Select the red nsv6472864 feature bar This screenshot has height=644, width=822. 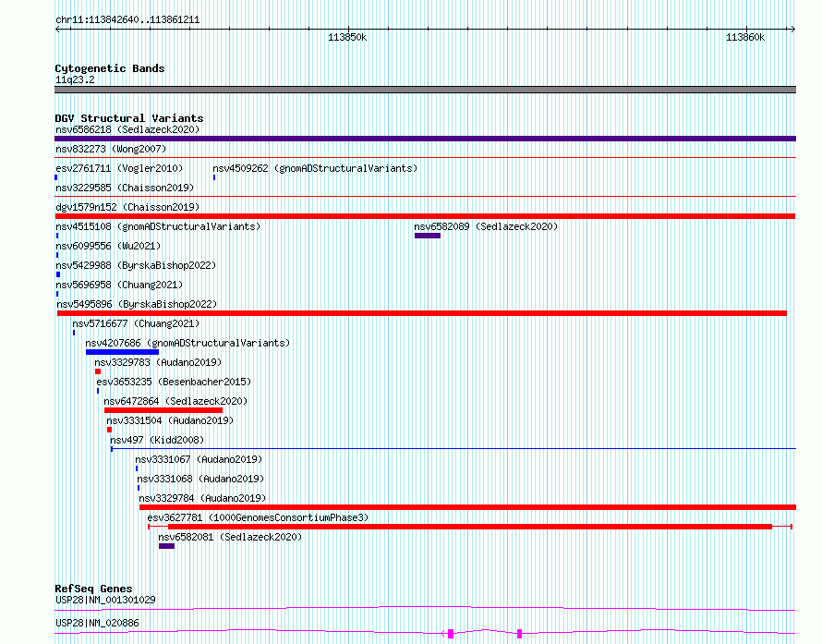pyautogui.click(x=163, y=410)
